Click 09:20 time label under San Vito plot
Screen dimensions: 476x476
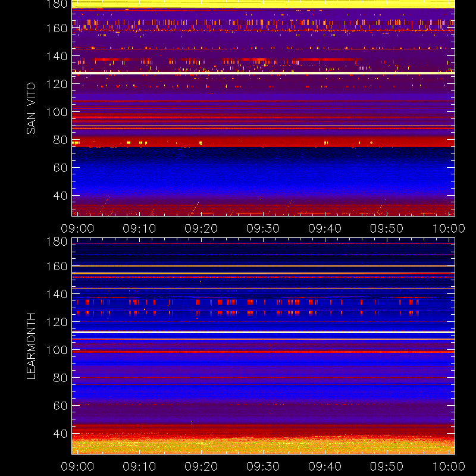(x=201, y=228)
